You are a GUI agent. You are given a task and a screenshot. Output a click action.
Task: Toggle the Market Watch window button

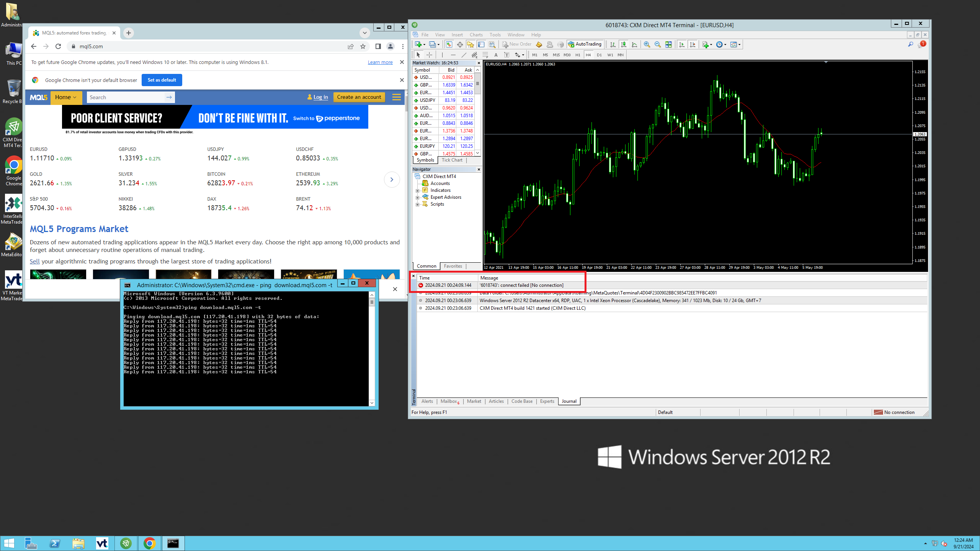click(449, 44)
